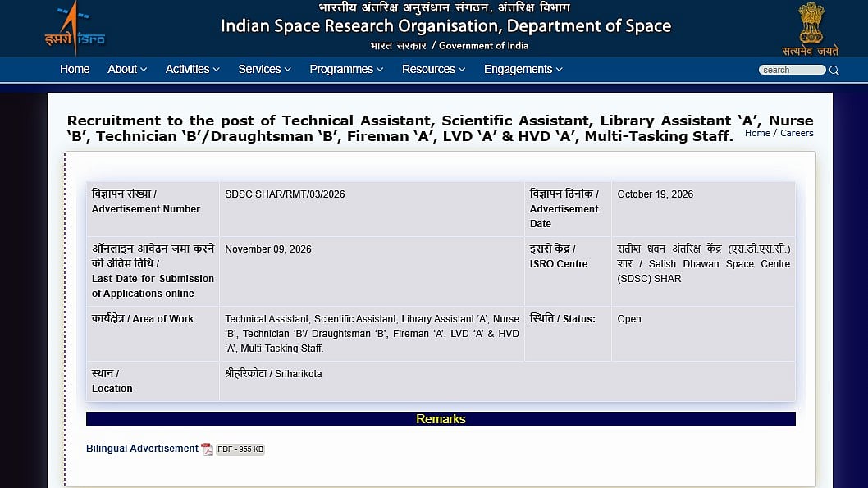Screen dimensions: 868x488
Task: Click the Government of India emblem
Action: tap(811, 29)
